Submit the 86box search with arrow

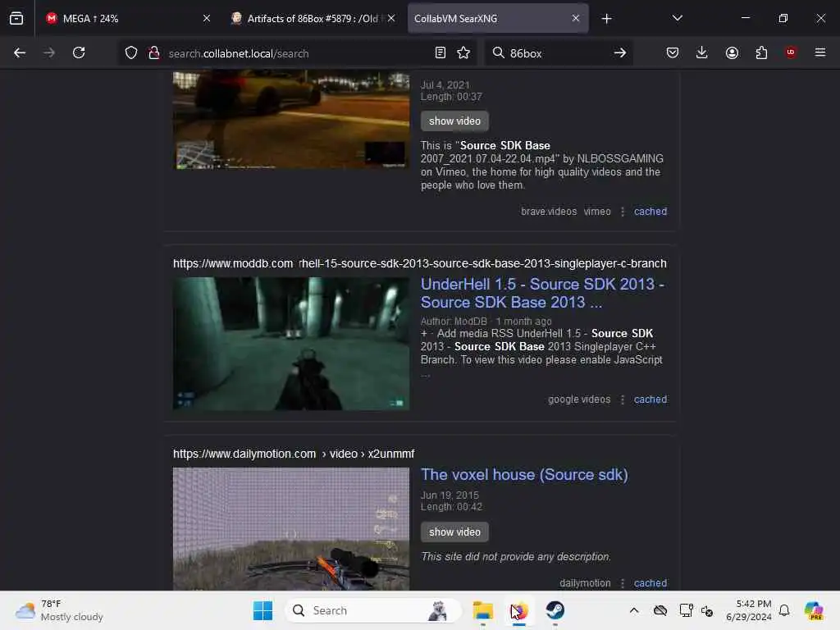pyautogui.click(x=620, y=52)
